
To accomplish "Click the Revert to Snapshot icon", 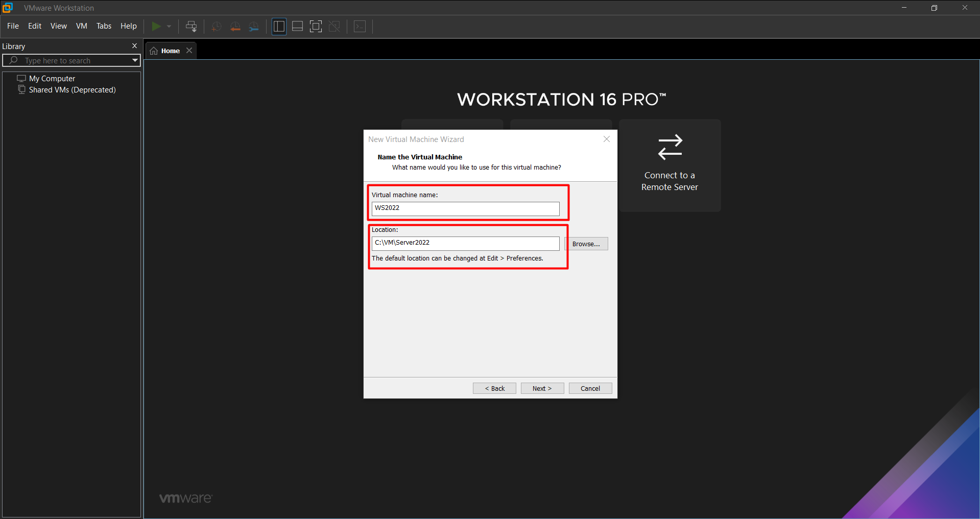I will click(x=235, y=27).
